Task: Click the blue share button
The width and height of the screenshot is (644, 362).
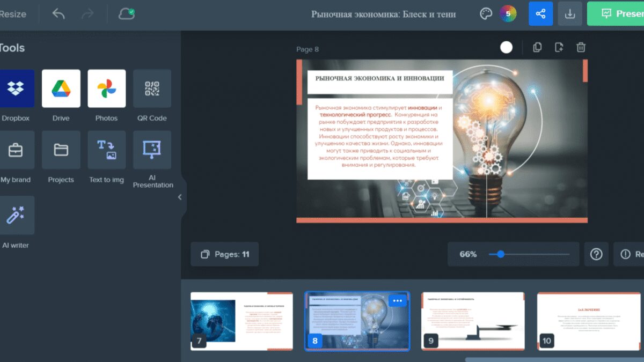Action: pos(540,14)
